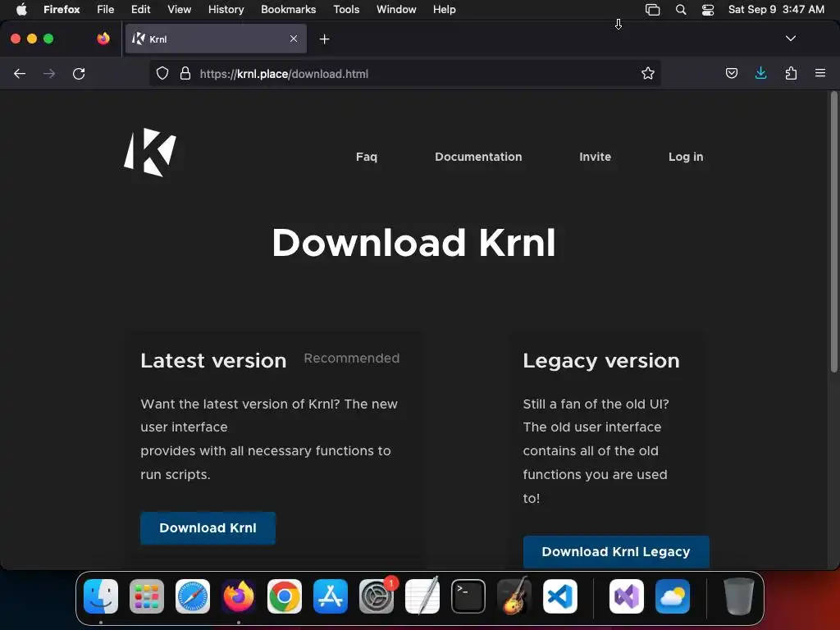Open the Firefox hamburger application menu
This screenshot has width=840, height=630.
820,73
